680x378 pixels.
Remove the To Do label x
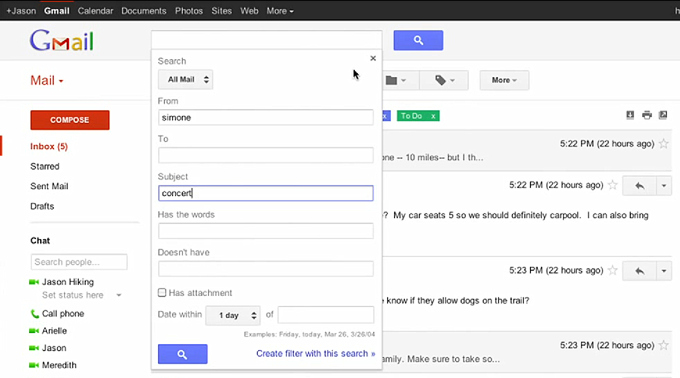tap(433, 116)
